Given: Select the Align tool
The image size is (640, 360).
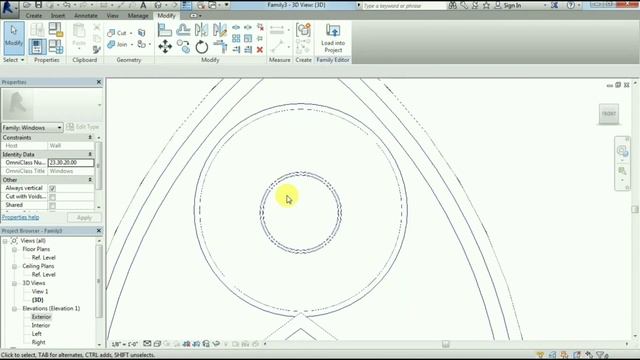Looking at the screenshot, I should [164, 30].
